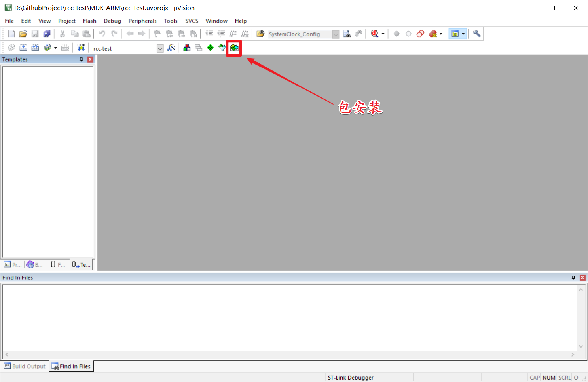The width and height of the screenshot is (588, 382).
Task: Select the Find In Files bottom tab
Action: tap(71, 366)
